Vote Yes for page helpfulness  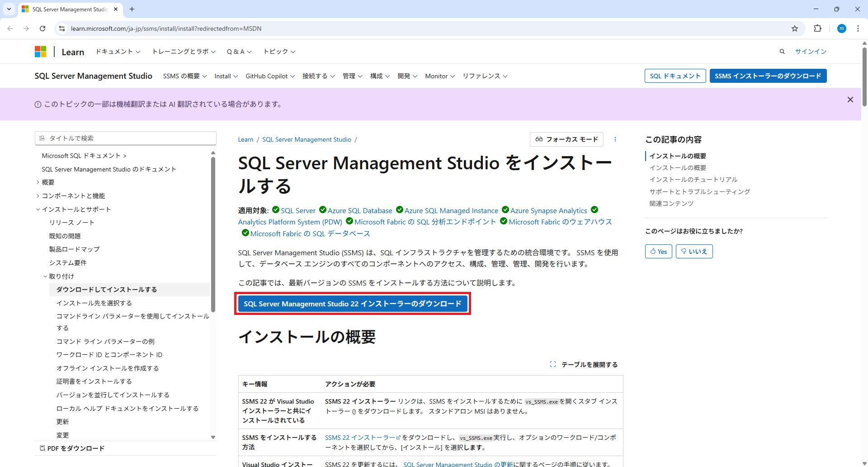(658, 252)
